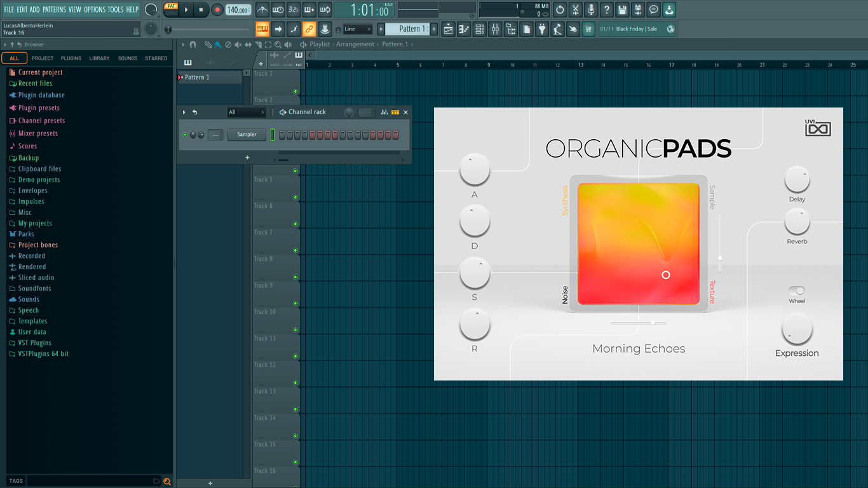
Task: Open the TOOLS menu
Action: pyautogui.click(x=116, y=10)
